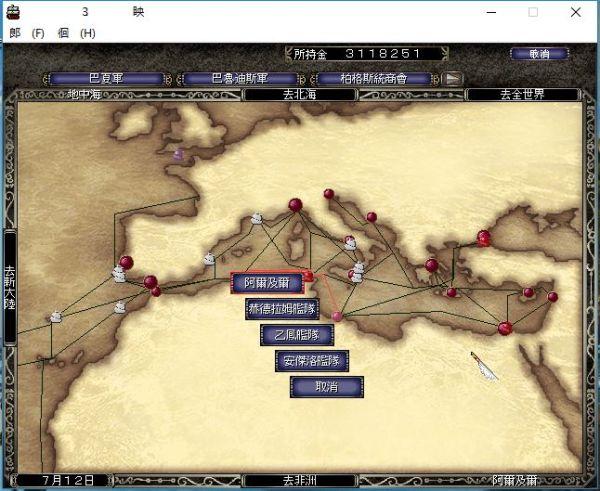Select the white ship icon at Naples

(x=350, y=243)
